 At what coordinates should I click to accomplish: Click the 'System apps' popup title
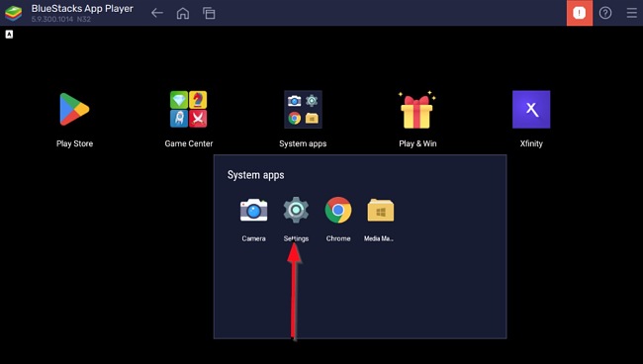(x=256, y=175)
